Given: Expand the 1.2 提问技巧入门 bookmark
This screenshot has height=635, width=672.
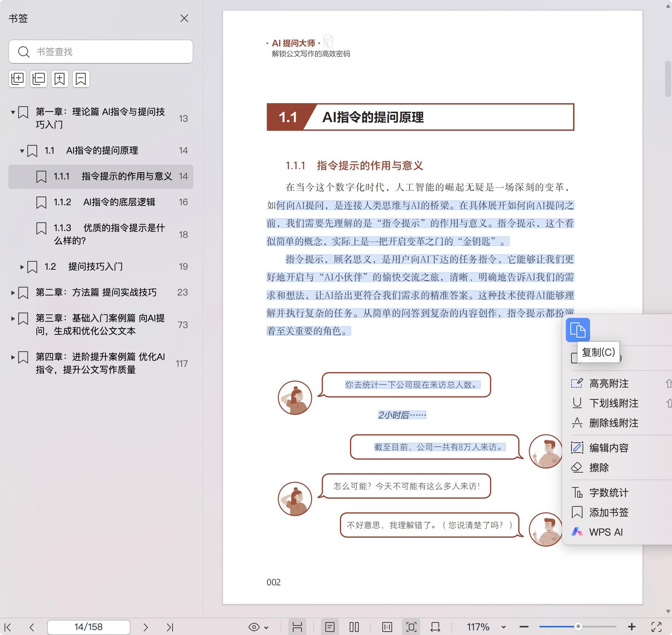Looking at the screenshot, I should (x=22, y=267).
